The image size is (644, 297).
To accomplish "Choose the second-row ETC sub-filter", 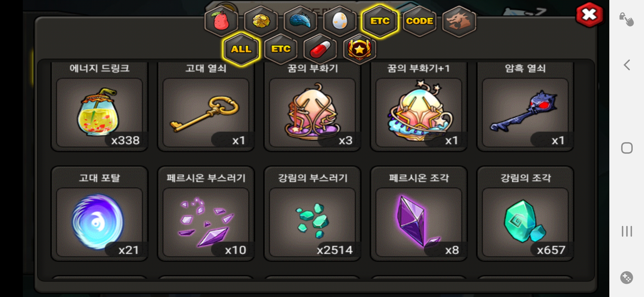I will [281, 49].
